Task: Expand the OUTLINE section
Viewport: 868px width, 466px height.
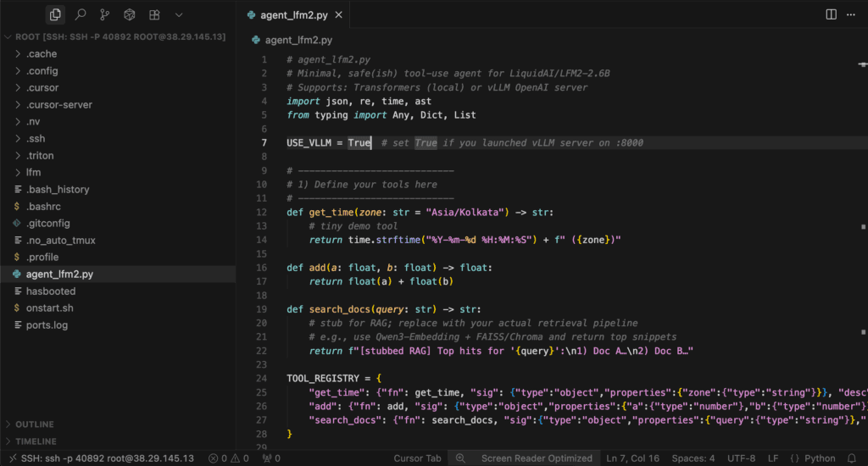Action: [34, 424]
